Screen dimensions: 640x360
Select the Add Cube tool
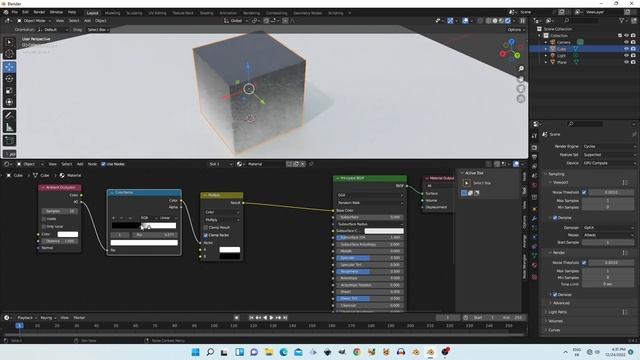[9, 140]
